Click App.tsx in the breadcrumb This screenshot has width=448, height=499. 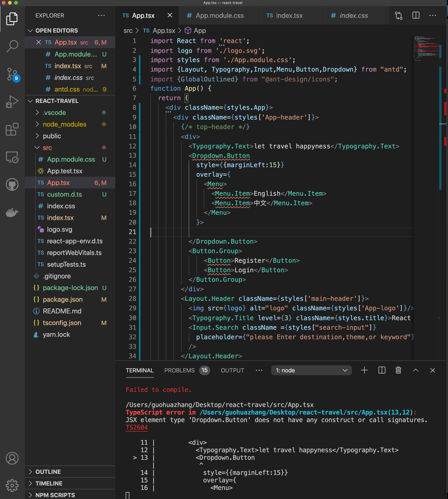pyautogui.click(x=159, y=31)
